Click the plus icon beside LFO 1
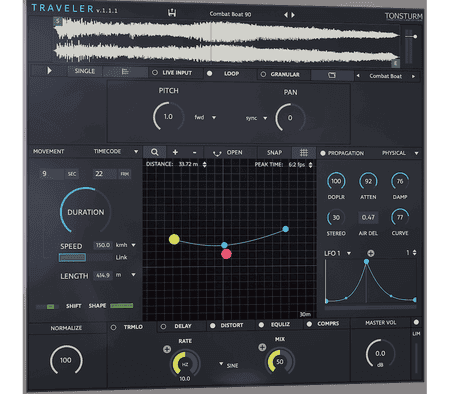 point(370,253)
